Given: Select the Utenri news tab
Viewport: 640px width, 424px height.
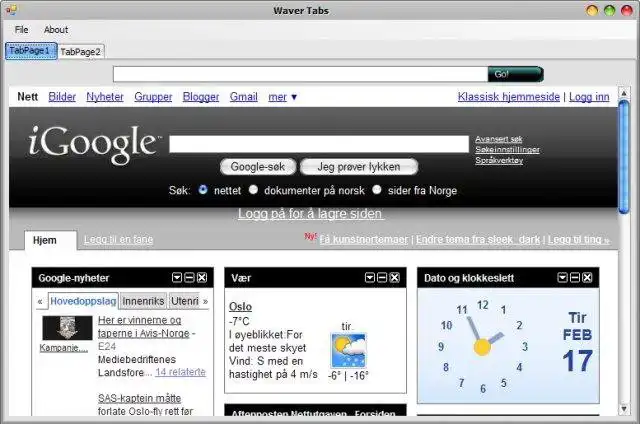Looking at the screenshot, I should pos(184,301).
